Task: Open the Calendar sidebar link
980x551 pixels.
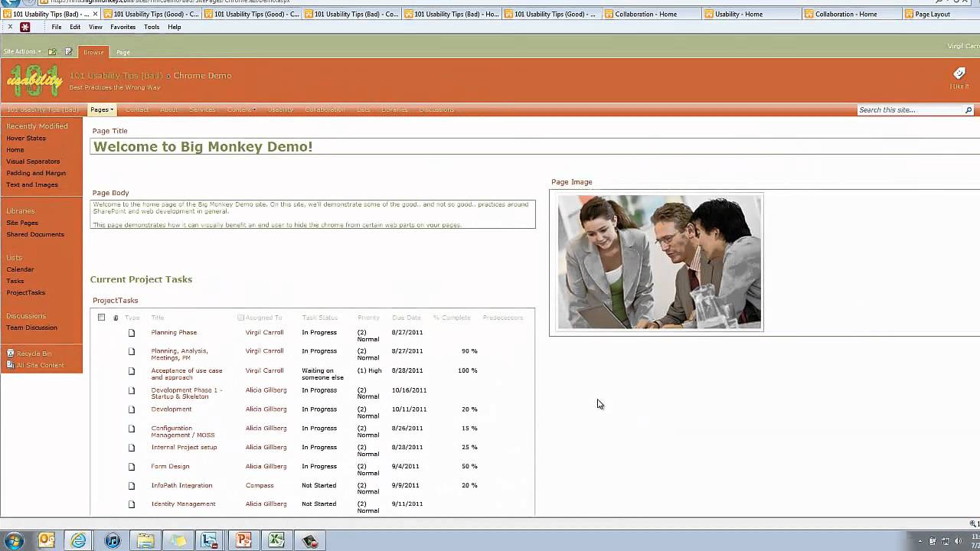Action: (x=20, y=269)
